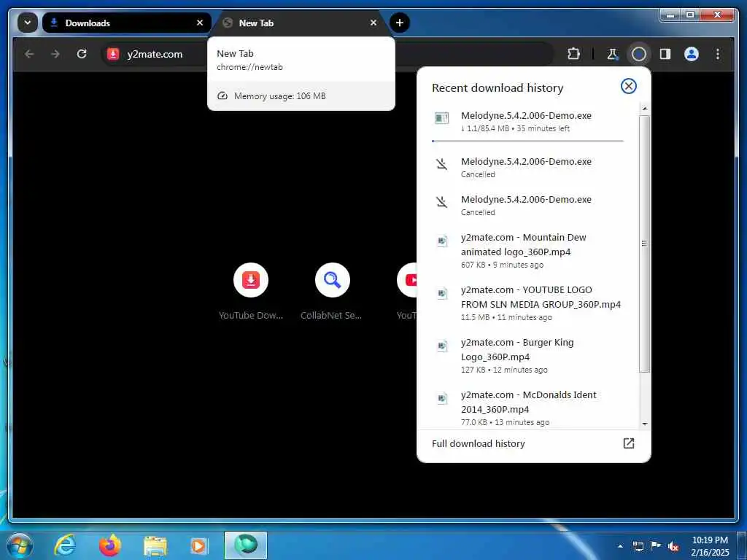This screenshot has height=560, width=747.
Task: Click McDonalds Ident video file icon
Action: tap(442, 397)
